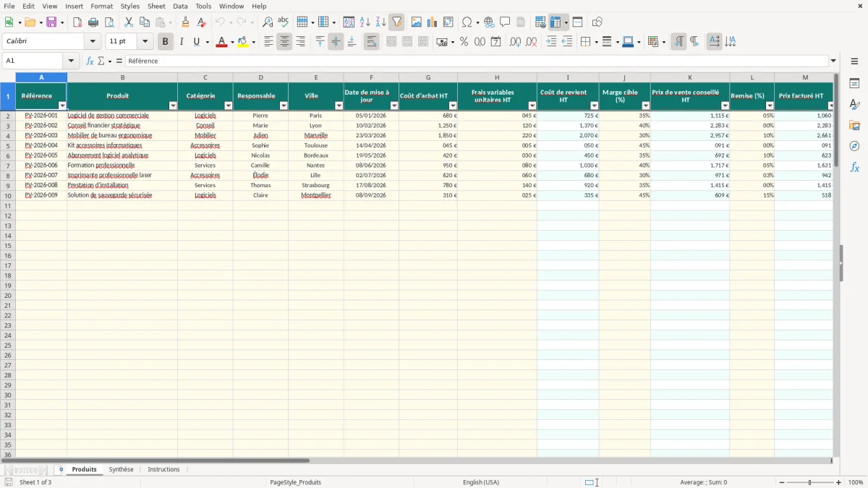Toggle Print Preview icon
868x488 pixels.
tap(109, 22)
